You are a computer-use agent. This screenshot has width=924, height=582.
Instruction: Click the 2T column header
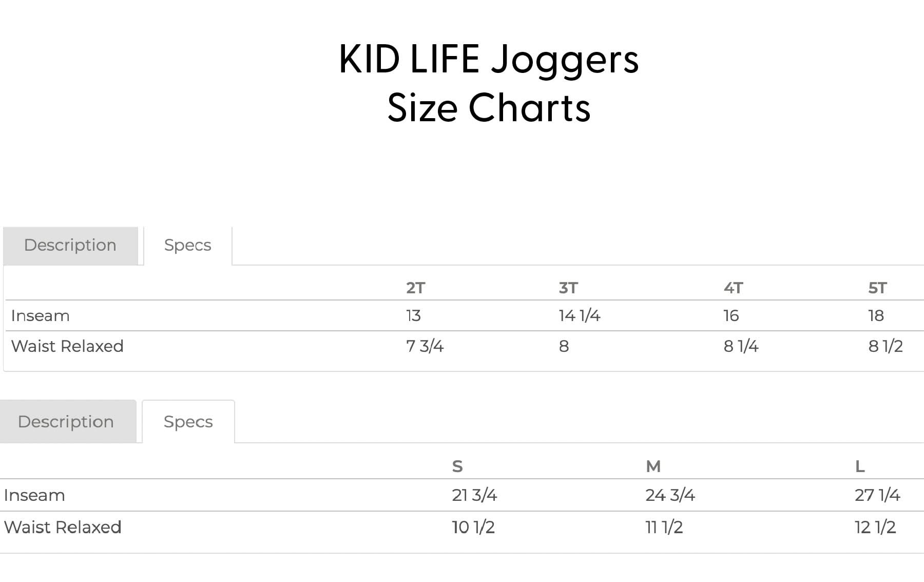tap(416, 288)
